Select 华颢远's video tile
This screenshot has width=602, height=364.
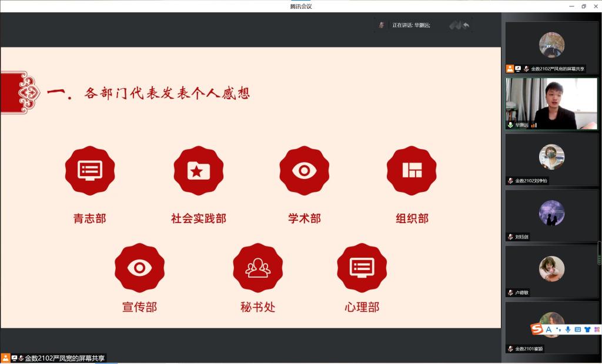click(x=551, y=103)
